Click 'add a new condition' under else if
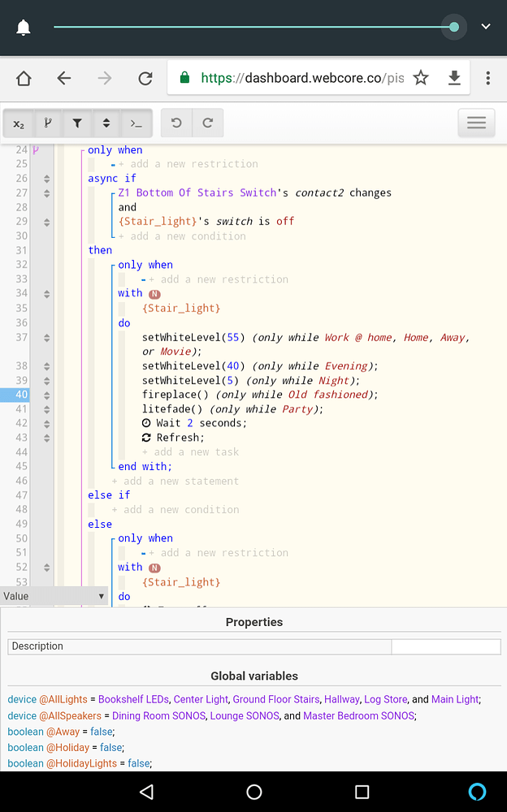This screenshot has height=812, width=507. (x=175, y=510)
